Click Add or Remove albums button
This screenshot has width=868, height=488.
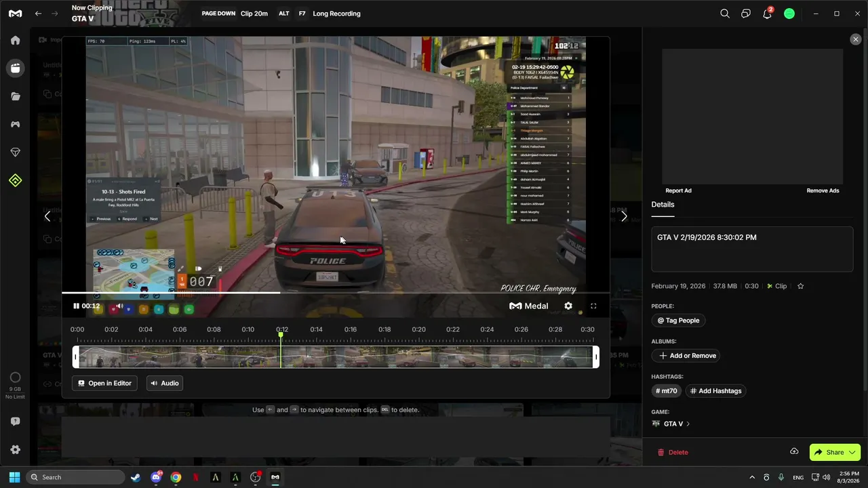tap(687, 356)
